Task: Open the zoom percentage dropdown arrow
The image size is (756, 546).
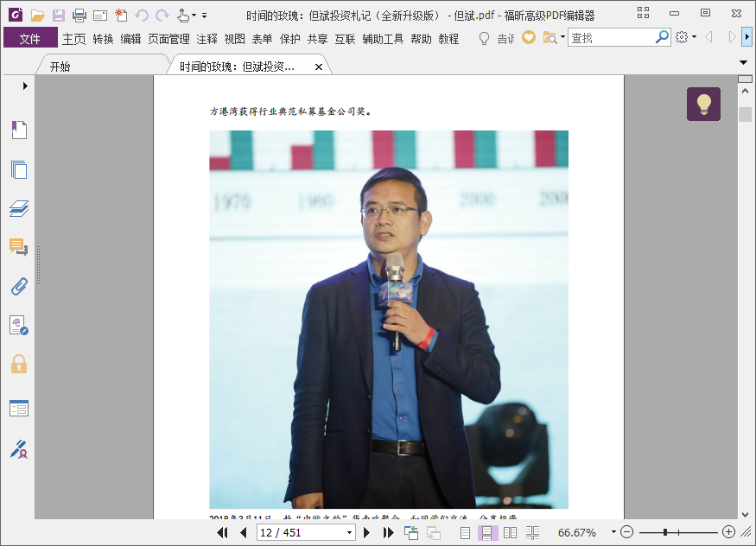Action: coord(613,532)
